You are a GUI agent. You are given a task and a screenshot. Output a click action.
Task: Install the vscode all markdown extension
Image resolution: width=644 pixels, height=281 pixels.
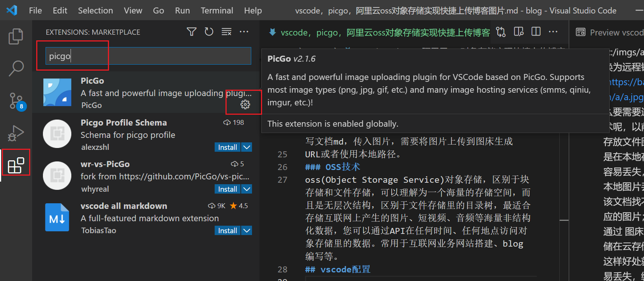pyautogui.click(x=228, y=231)
